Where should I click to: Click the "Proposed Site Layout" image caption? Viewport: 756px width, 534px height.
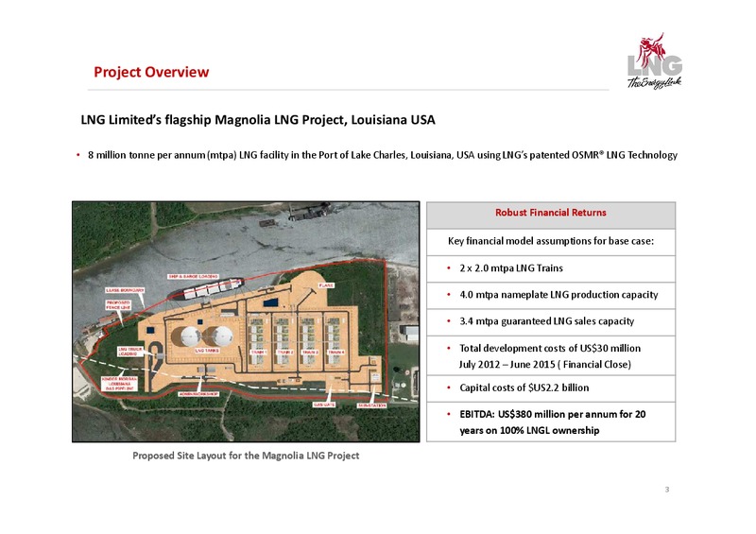coord(246,456)
